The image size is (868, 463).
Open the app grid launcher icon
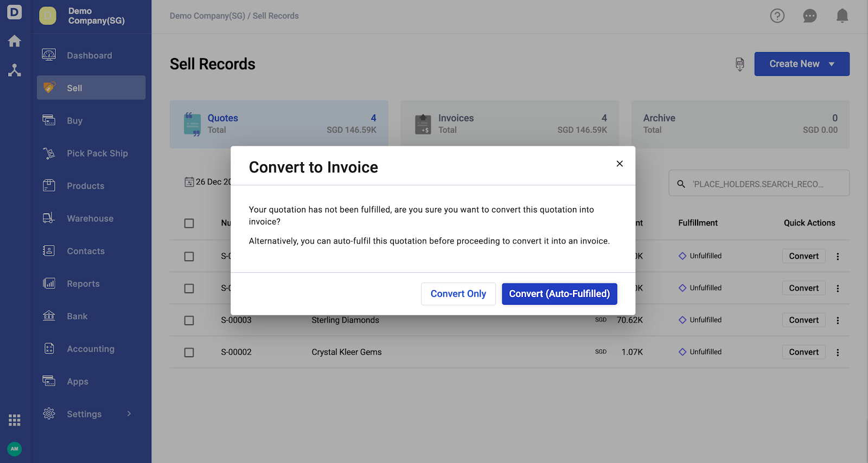click(15, 420)
